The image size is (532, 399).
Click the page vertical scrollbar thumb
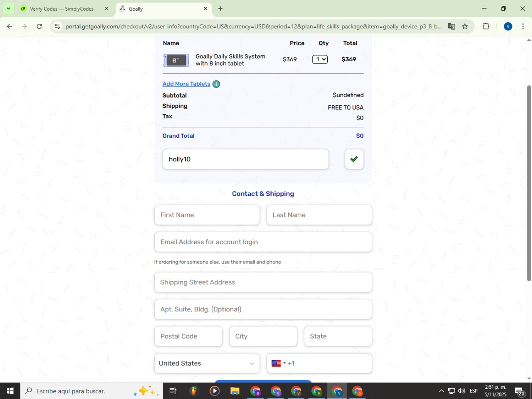point(529,183)
